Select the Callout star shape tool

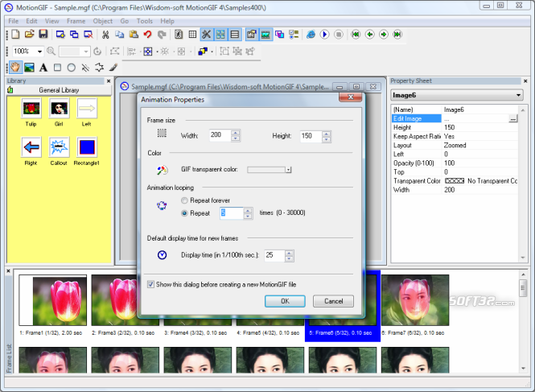click(99, 68)
